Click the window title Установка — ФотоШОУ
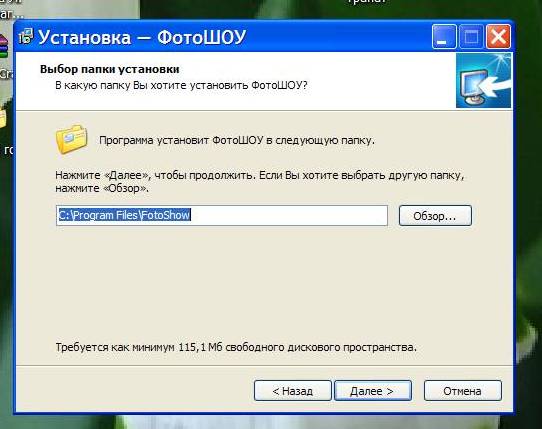Viewport: 542px width, 429px height. click(142, 37)
